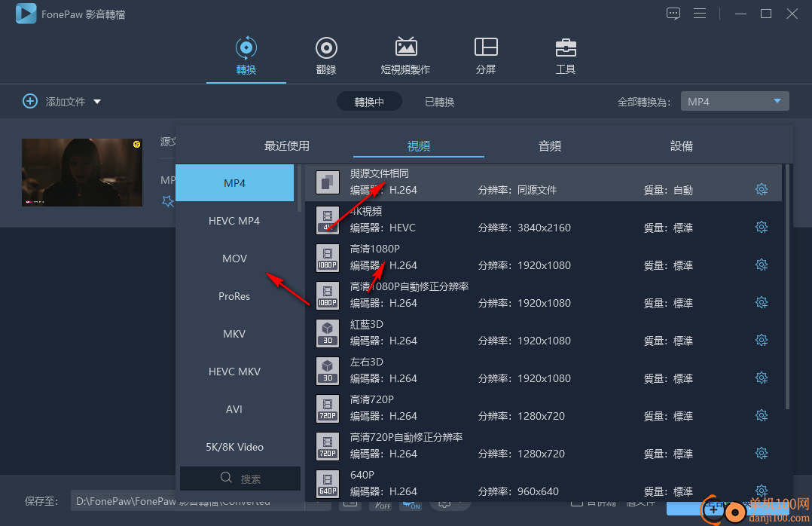Select the 4K視頻 preset title

(x=366, y=211)
